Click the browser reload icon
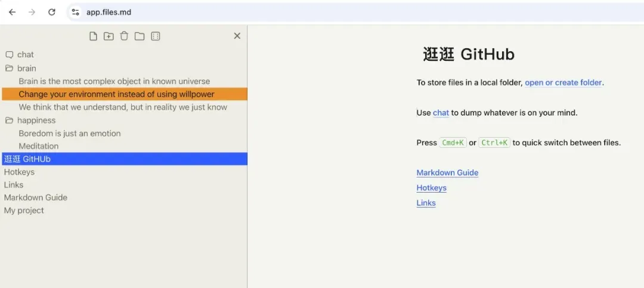 (52, 12)
